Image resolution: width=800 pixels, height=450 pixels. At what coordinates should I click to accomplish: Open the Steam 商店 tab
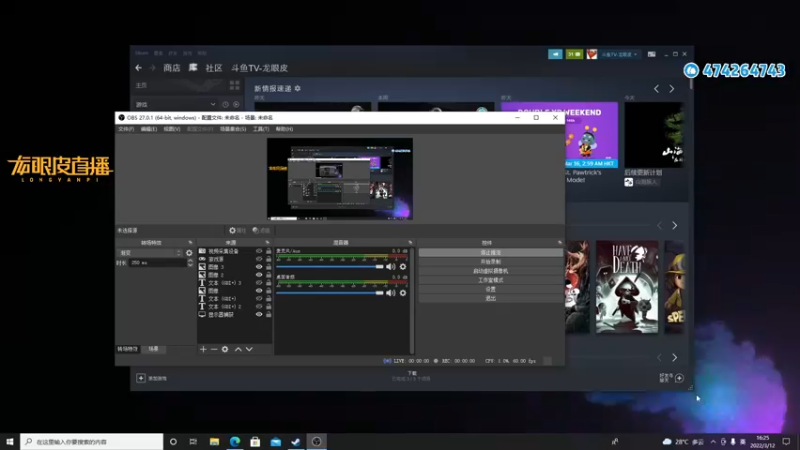pyautogui.click(x=172, y=68)
